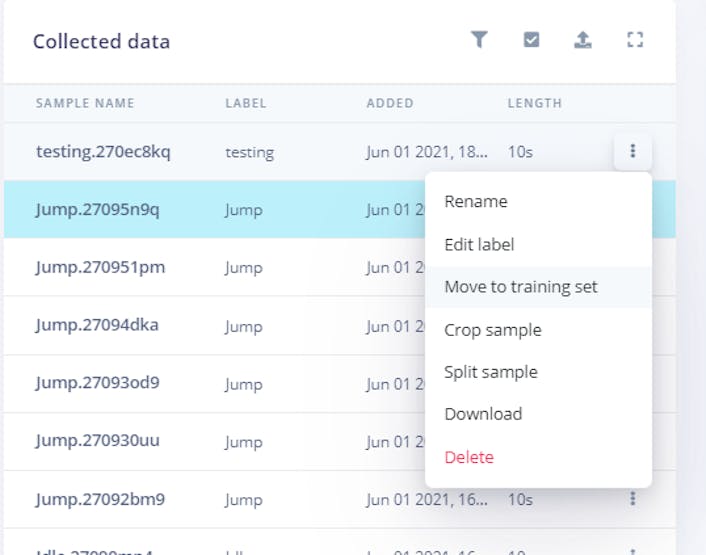
Task: Click the LABEL column header
Action: pyautogui.click(x=245, y=103)
